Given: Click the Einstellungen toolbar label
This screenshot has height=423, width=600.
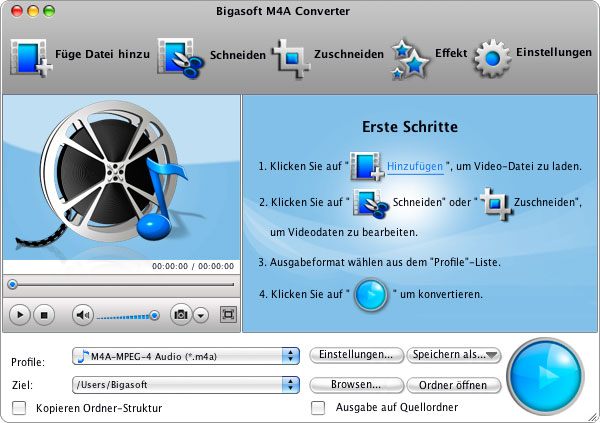Looking at the screenshot, I should click(x=554, y=52).
